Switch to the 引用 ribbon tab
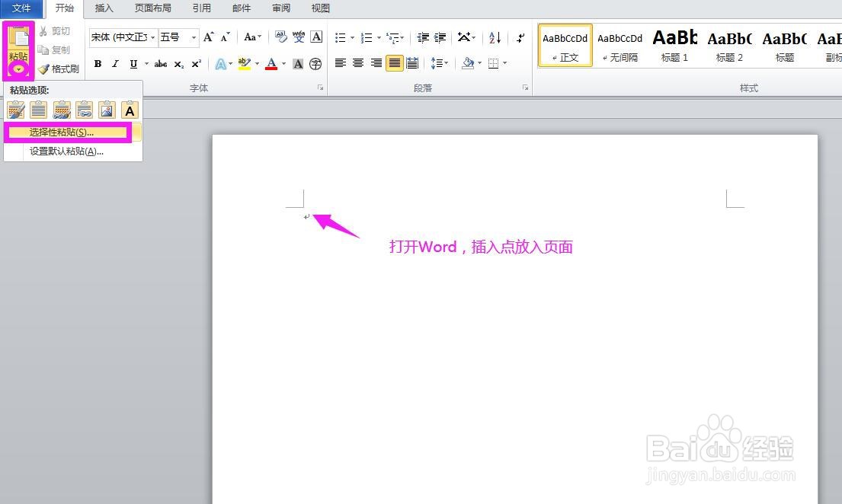 point(201,8)
